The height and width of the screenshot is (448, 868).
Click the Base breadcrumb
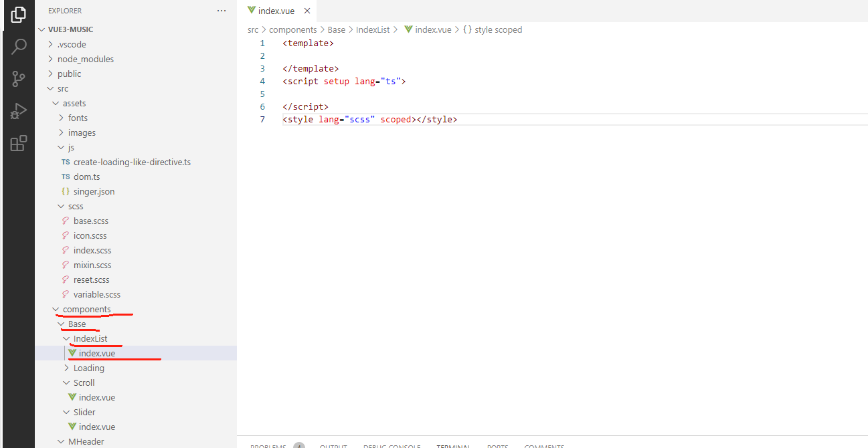(x=337, y=29)
